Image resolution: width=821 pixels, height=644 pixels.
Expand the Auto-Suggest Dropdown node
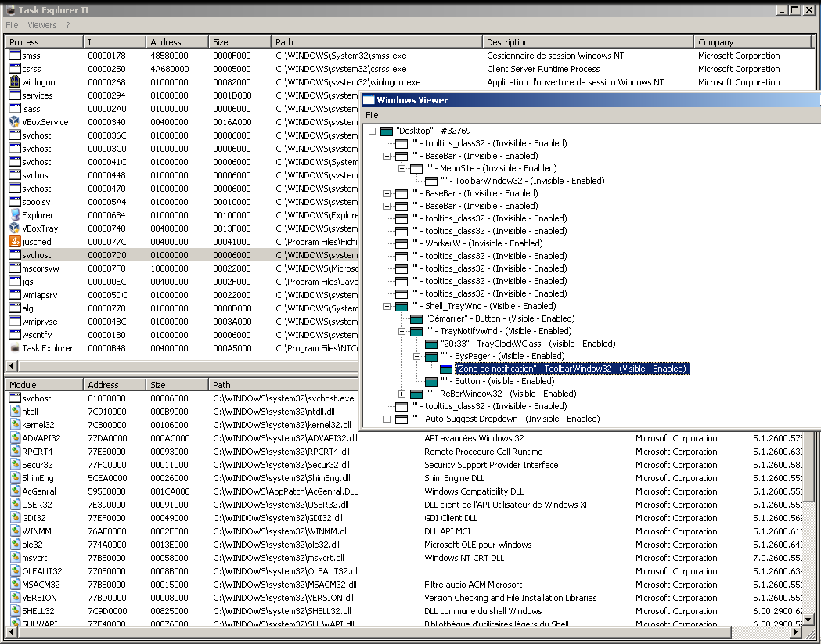pos(387,419)
